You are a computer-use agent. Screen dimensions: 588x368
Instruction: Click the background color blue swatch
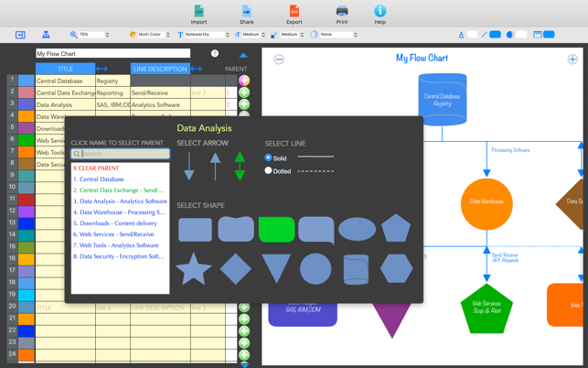[x=549, y=35]
